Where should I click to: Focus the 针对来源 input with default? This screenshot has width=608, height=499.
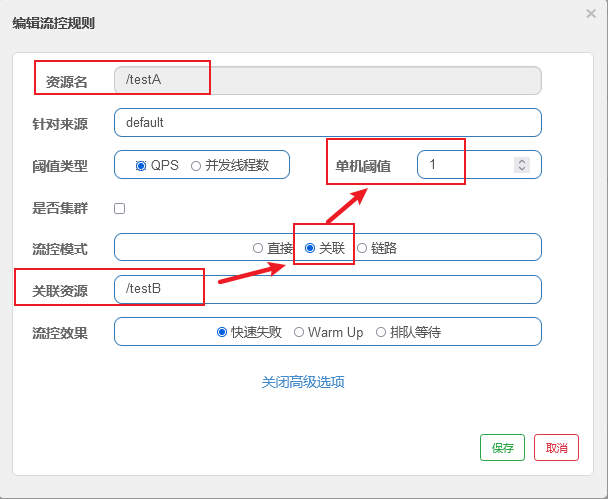pos(327,122)
